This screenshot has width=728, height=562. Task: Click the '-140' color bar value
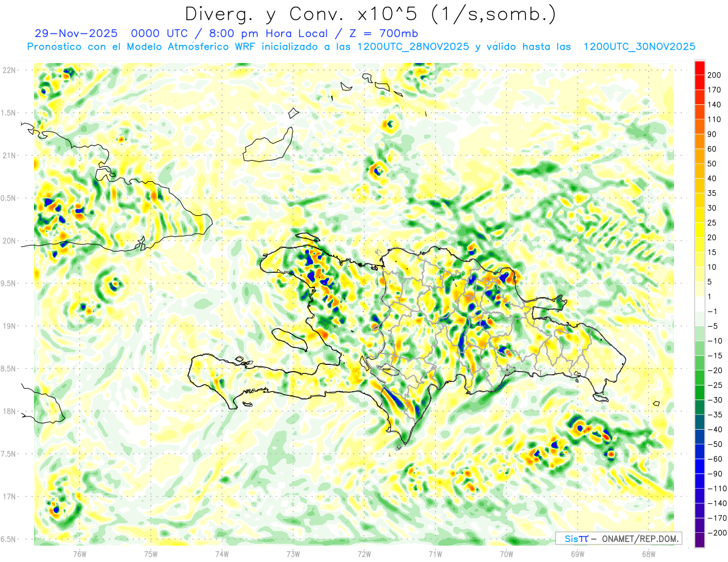(717, 503)
